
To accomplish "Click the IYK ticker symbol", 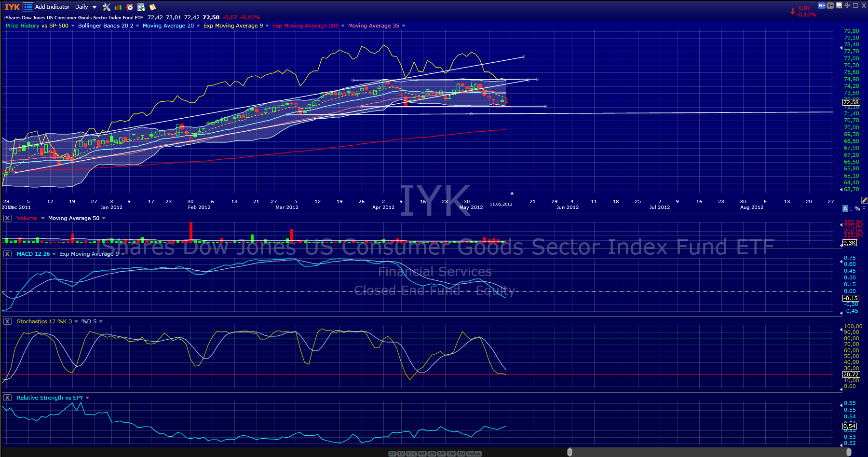I will 12,7.
